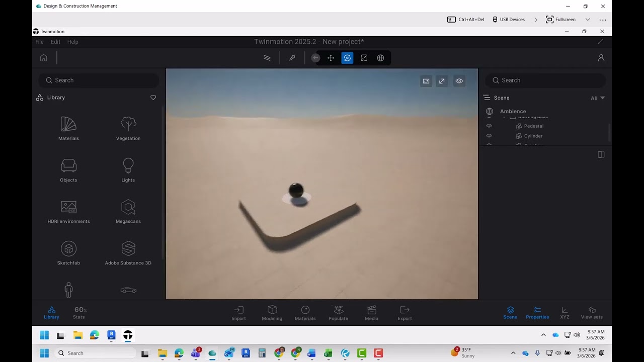Image resolution: width=644 pixels, height=362 pixels.
Task: Click the Import button
Action: pos(238,313)
